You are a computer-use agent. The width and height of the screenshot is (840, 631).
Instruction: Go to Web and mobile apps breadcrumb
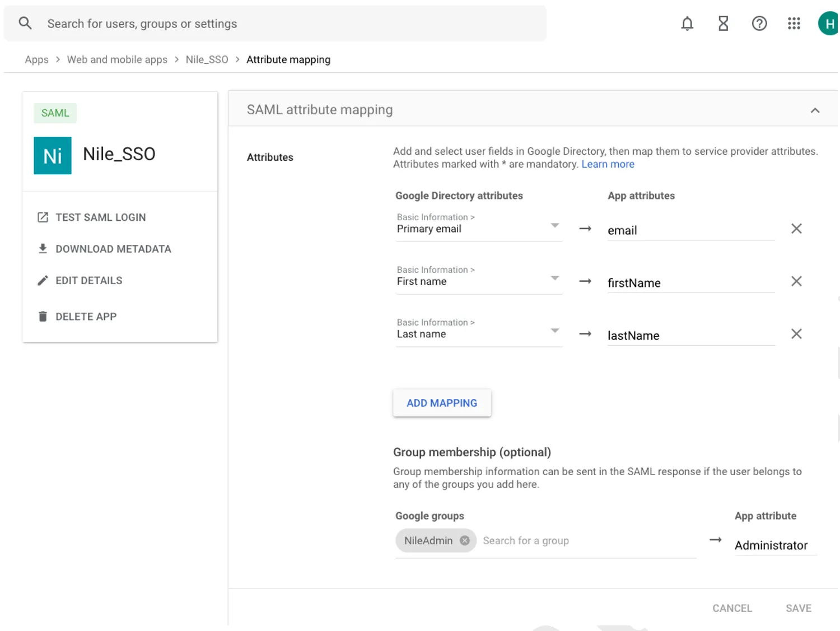pyautogui.click(x=117, y=59)
